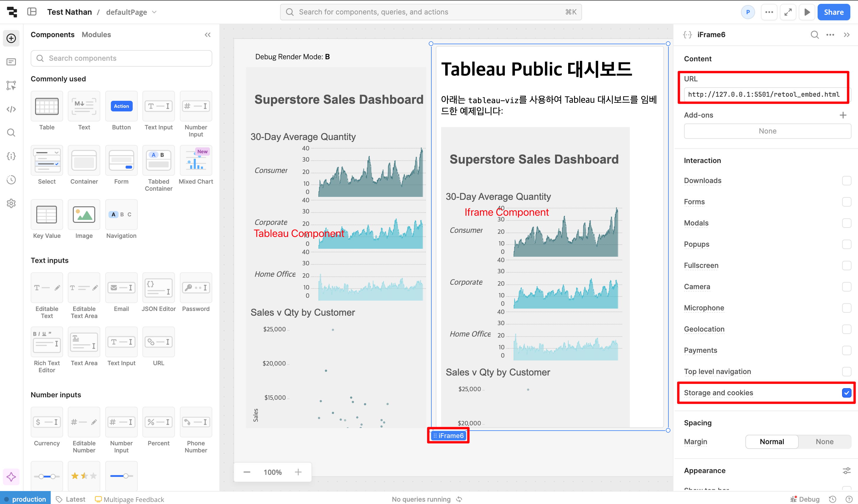Select the Tabbed Container component icon
The height and width of the screenshot is (504, 858).
point(158,161)
